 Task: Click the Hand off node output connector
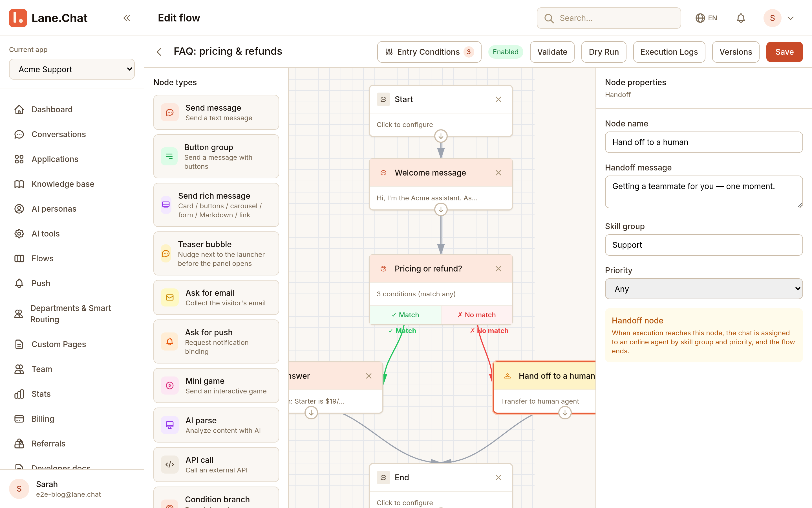pos(565,413)
